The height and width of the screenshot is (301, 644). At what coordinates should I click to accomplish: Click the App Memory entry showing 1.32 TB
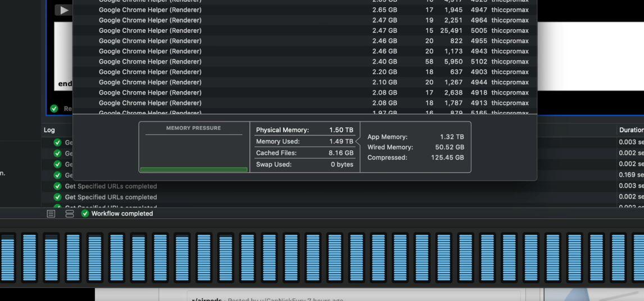pos(415,137)
